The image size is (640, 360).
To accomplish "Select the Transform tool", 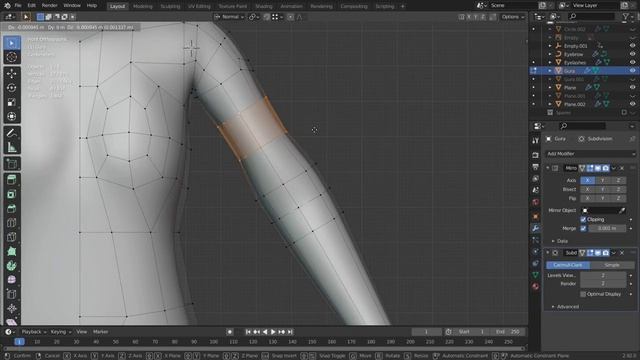I will pos(12,116).
